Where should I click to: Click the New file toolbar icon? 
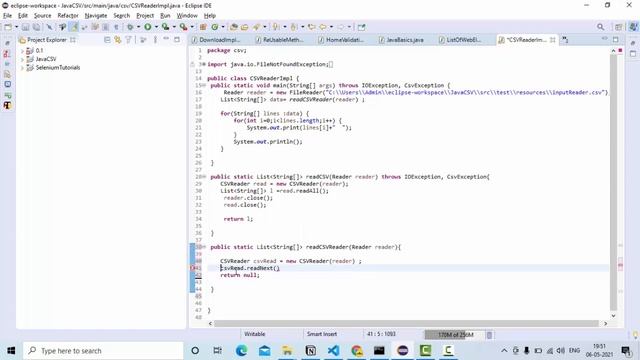tap(8, 27)
